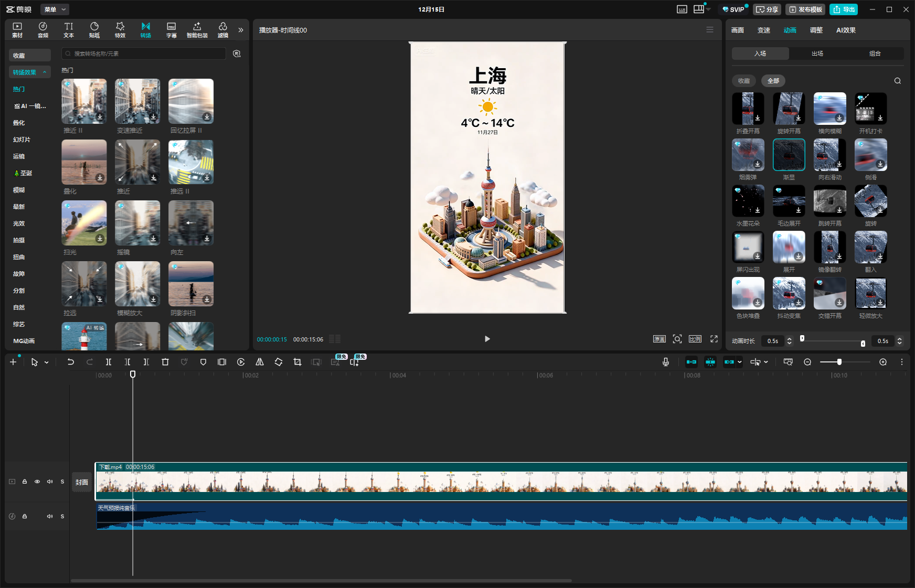Click the timeline zoom slider handle
915x588 pixels.
click(x=839, y=362)
